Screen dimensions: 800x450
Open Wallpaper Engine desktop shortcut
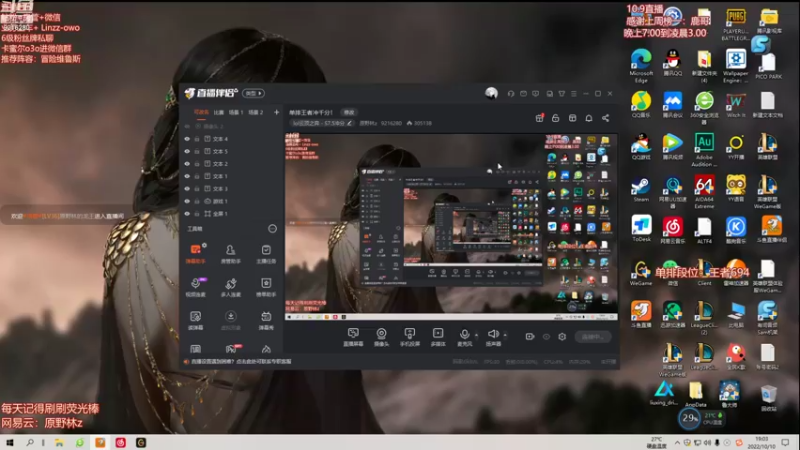pos(736,66)
